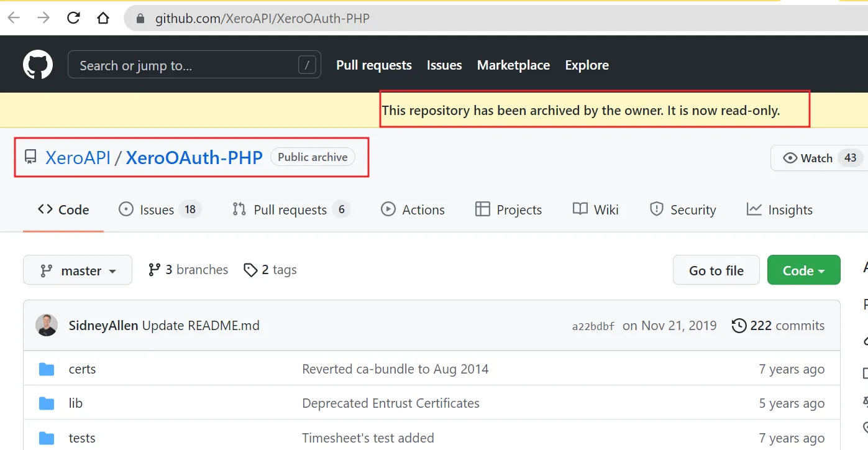
Task: Focus the Search or jump to field
Action: click(x=194, y=65)
